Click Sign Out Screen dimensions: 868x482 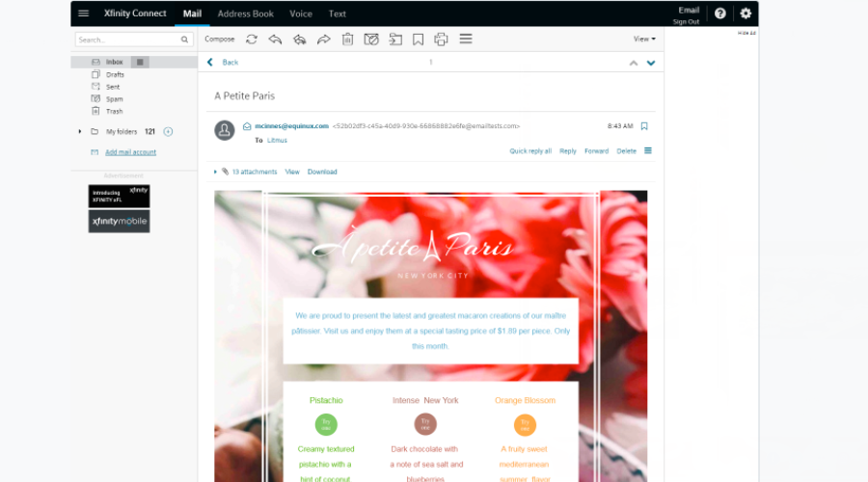coord(686,21)
